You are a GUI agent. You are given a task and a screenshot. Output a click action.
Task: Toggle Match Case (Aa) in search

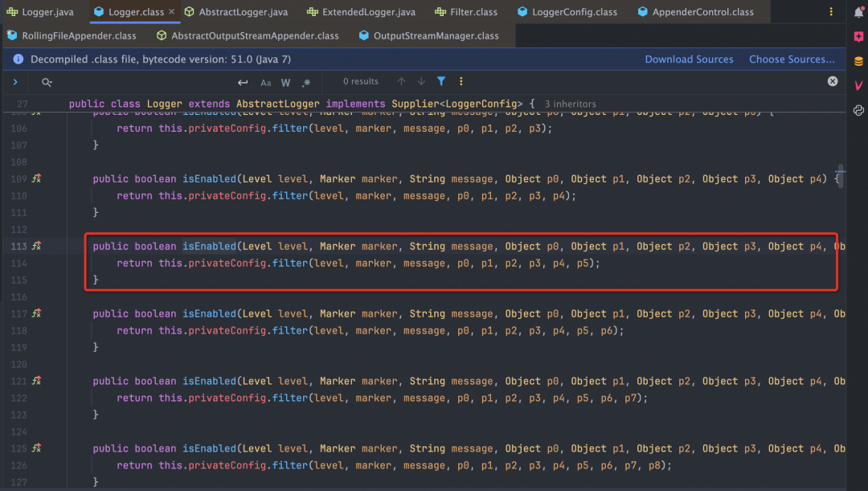(x=266, y=83)
